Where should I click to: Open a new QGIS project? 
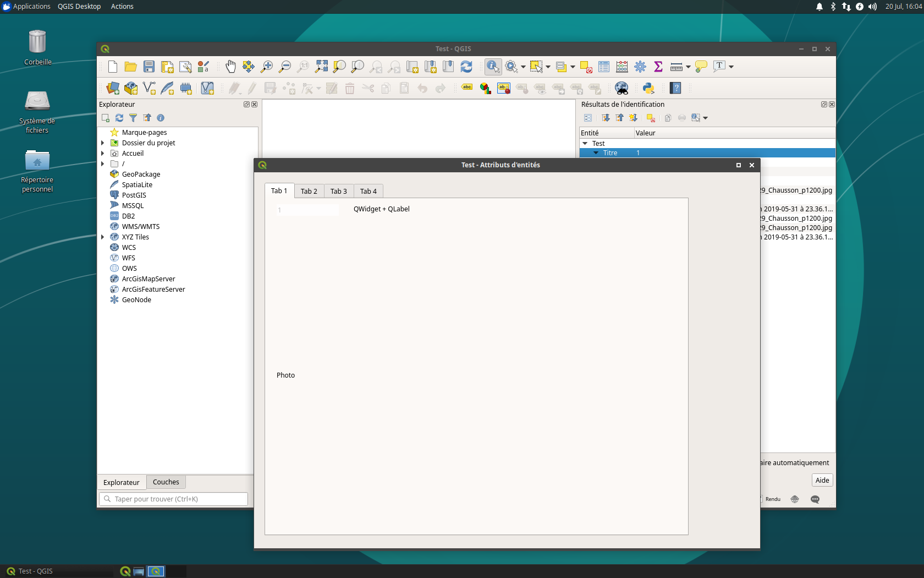pos(112,67)
